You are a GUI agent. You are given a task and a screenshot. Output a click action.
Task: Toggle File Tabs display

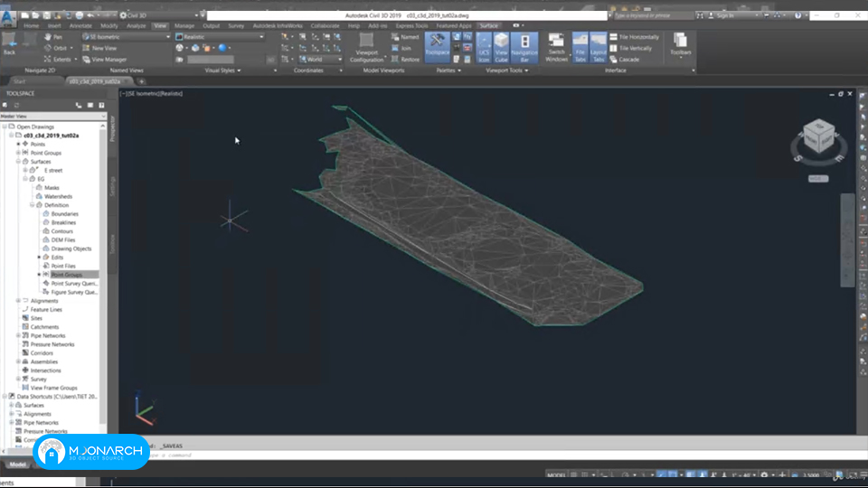[580, 47]
